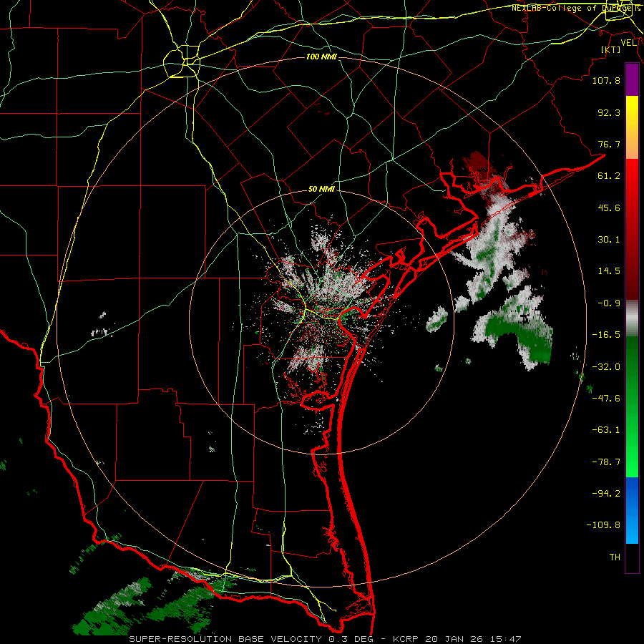Click the black TH segment of the color bar
Image resolution: width=644 pixels, height=644 pixels.
632,557
